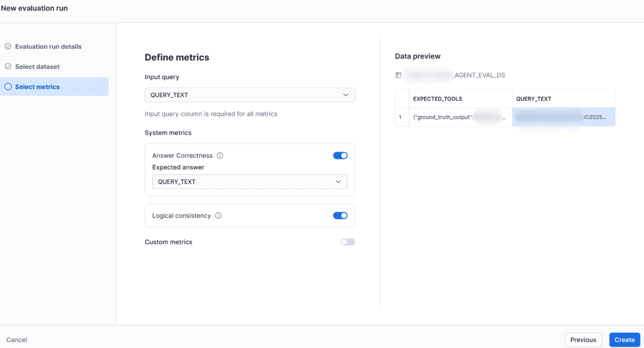Switch to the Select dataset step
This screenshot has height=348, width=644.
37,66
